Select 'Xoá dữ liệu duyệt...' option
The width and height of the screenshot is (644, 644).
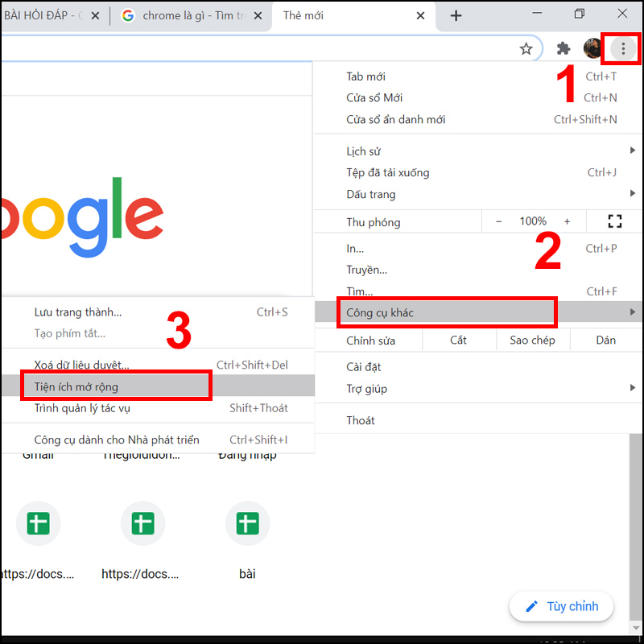tap(158, 365)
